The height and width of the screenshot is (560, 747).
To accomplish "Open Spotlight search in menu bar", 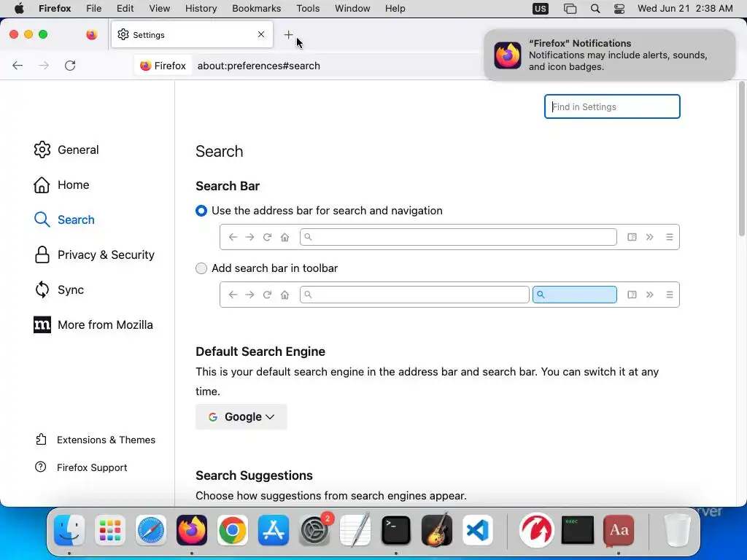I will [x=595, y=9].
